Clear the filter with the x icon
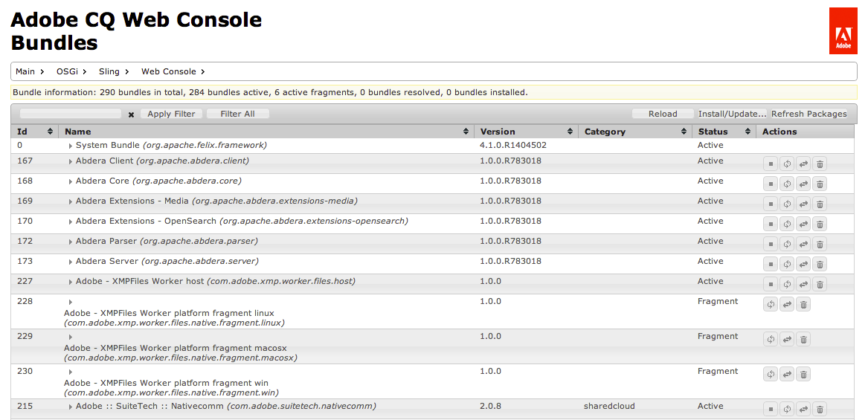Screen dimensions: 868x420 (x=131, y=114)
